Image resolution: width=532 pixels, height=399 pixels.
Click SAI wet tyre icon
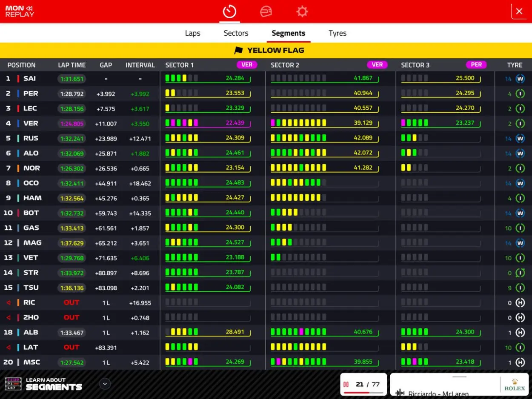click(x=520, y=79)
